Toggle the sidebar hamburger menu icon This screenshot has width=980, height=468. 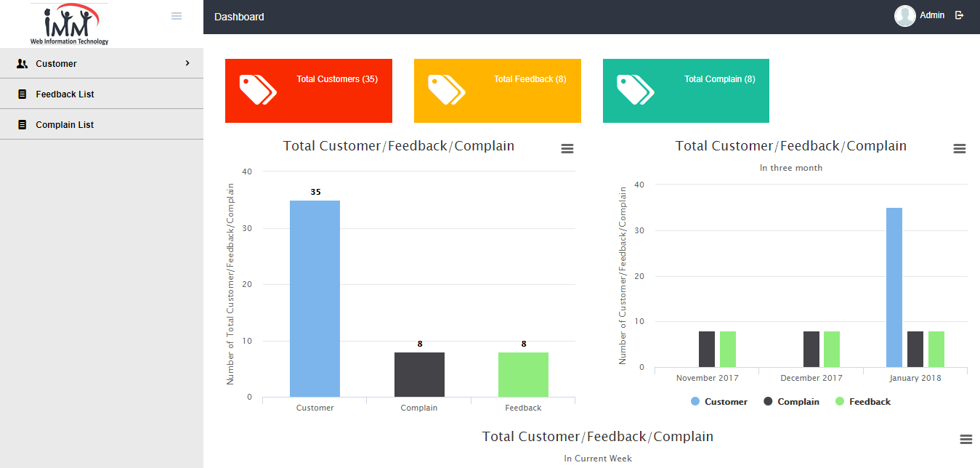click(x=177, y=16)
